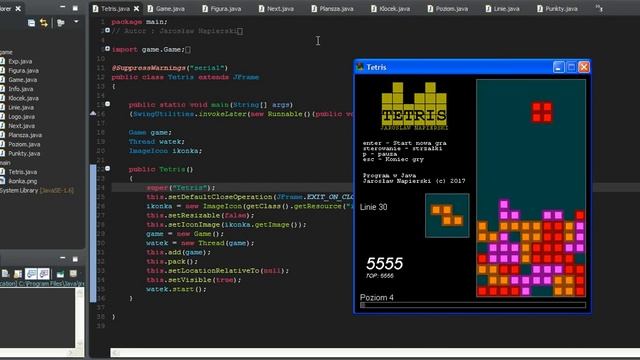Image resolution: width=640 pixels, height=360 pixels.
Task: Switch to the Plansza.java editor tab
Action: pyautogui.click(x=332, y=9)
